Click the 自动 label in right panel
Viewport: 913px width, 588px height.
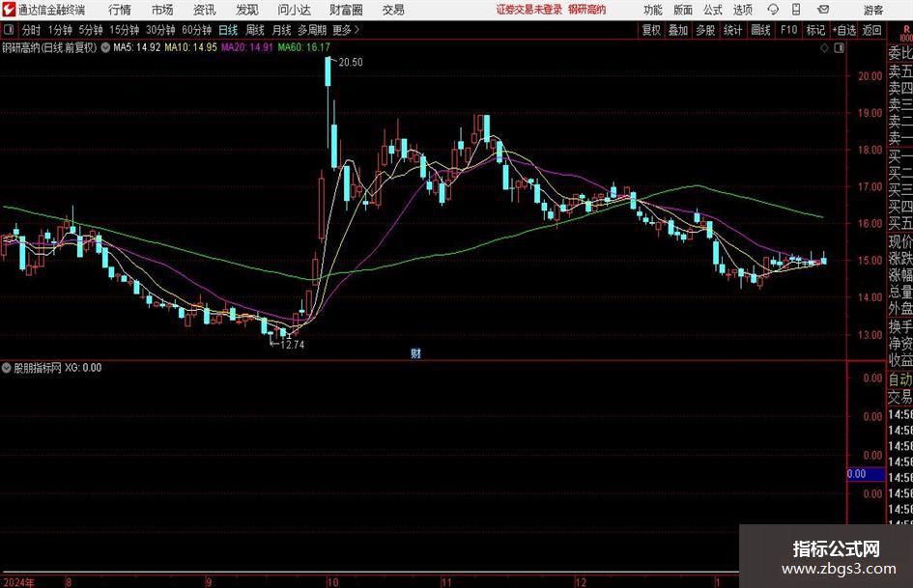[x=900, y=380]
